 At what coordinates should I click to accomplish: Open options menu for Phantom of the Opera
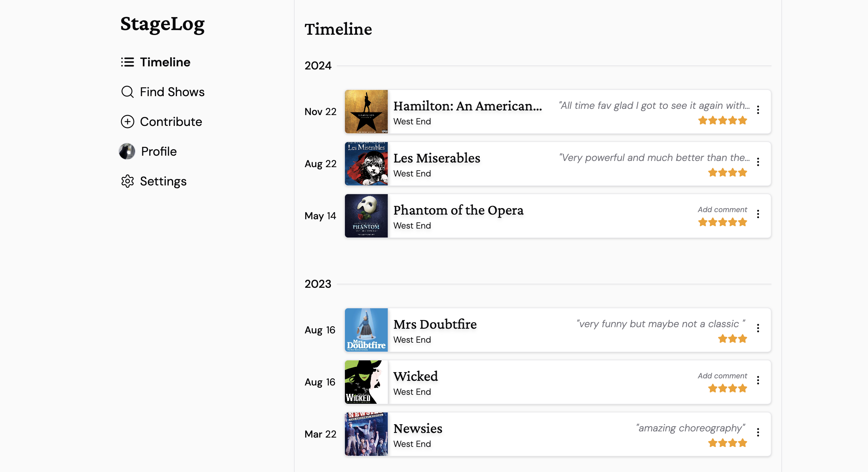pos(758,214)
